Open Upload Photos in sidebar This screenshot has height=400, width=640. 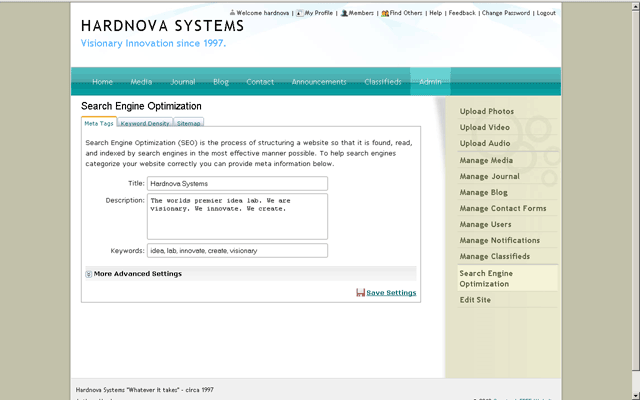tap(487, 112)
